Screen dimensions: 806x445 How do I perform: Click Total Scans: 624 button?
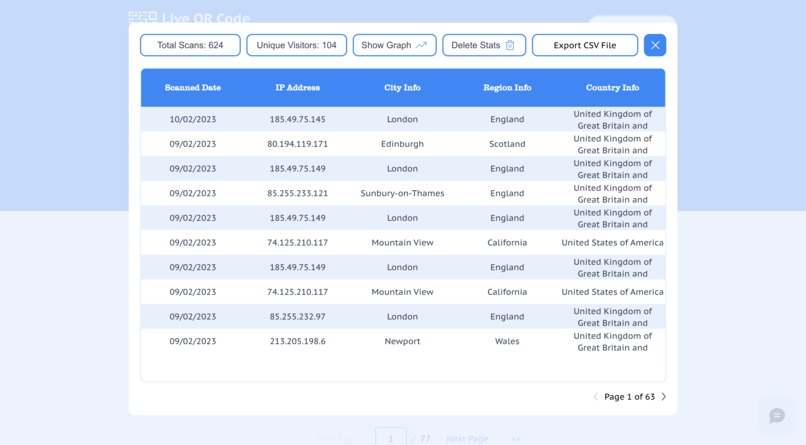point(190,45)
